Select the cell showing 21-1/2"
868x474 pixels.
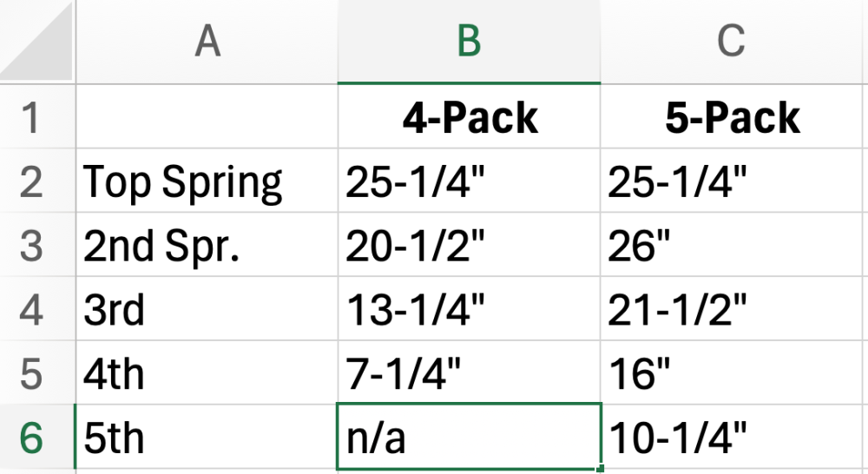coord(732,310)
